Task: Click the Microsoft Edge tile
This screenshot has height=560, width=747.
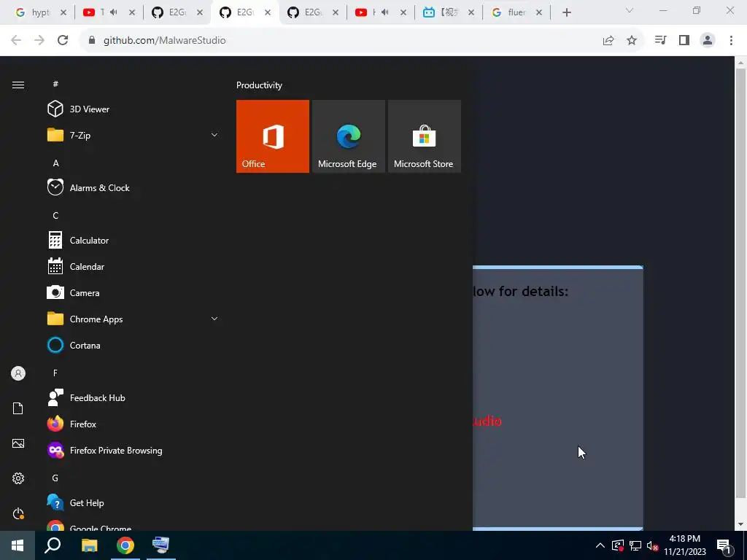Action: (348, 136)
